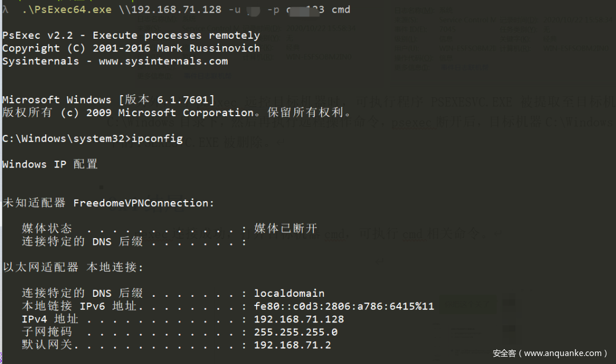Select the localdomain DNS suffix value
This screenshot has width=616, height=364.
click(x=289, y=293)
